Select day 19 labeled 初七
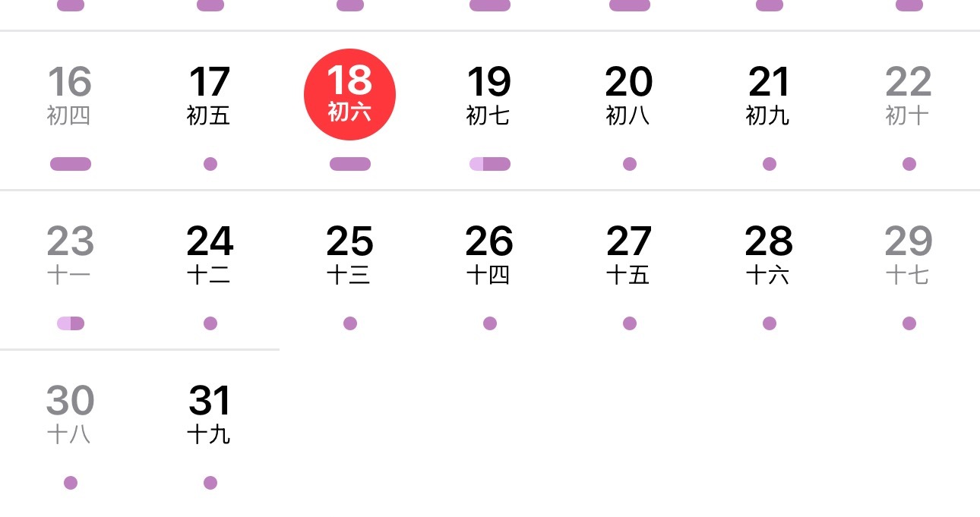This screenshot has width=980, height=517. pyautogui.click(x=489, y=95)
